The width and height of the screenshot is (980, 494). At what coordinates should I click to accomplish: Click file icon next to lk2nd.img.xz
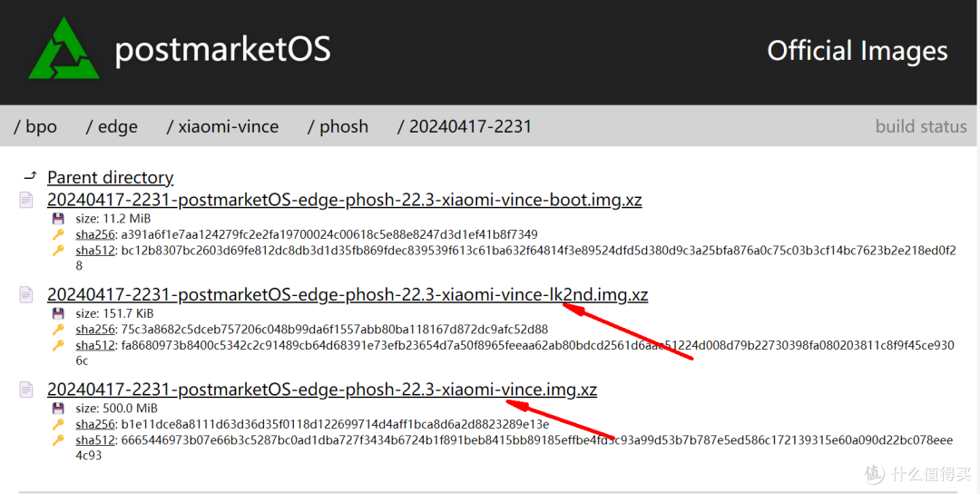click(26, 294)
